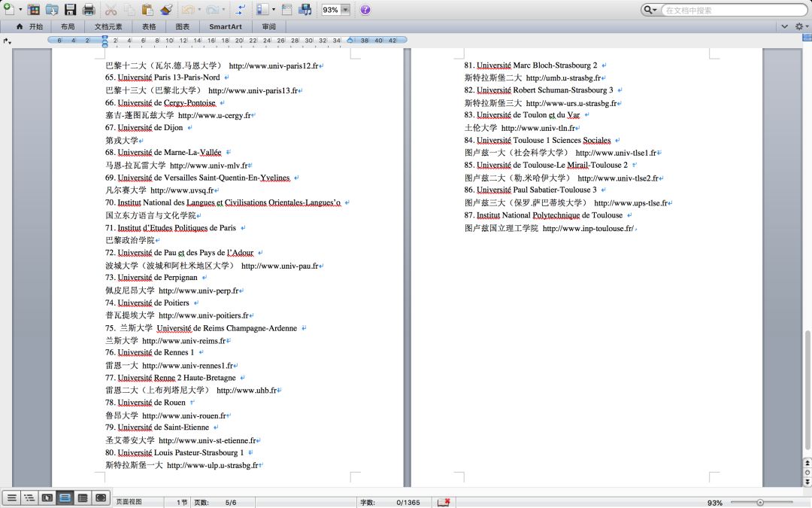This screenshot has height=508, width=812.
Task: Click the 93% zoom label in status bar
Action: click(715, 503)
